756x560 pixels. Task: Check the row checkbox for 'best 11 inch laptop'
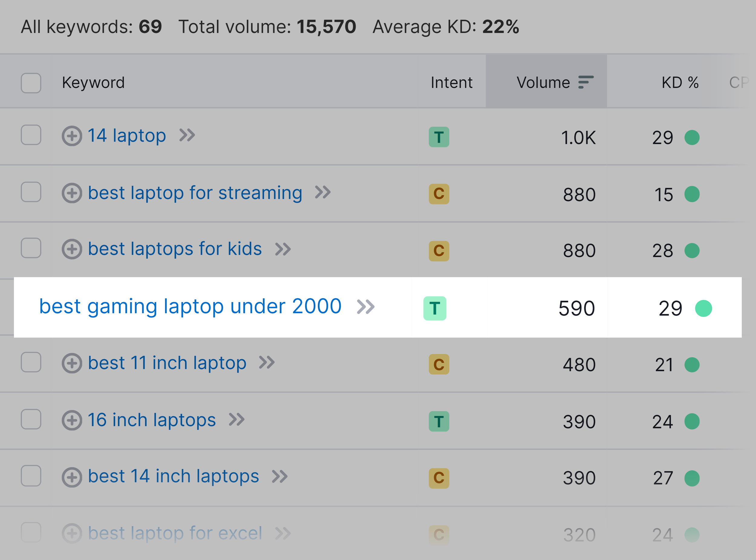tap(31, 363)
